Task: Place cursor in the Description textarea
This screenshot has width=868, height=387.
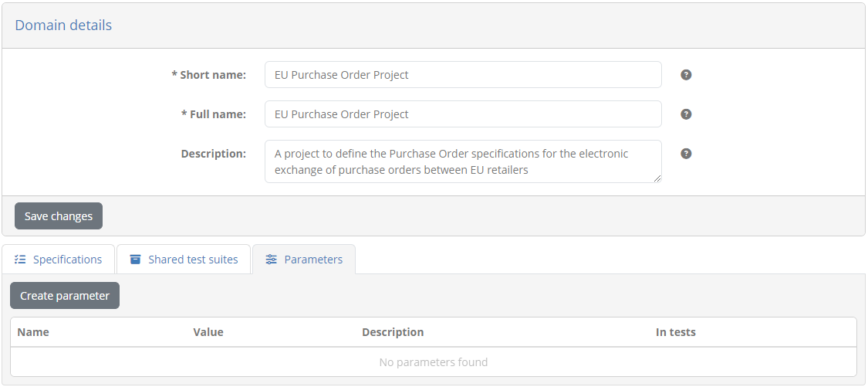Action: pos(463,161)
